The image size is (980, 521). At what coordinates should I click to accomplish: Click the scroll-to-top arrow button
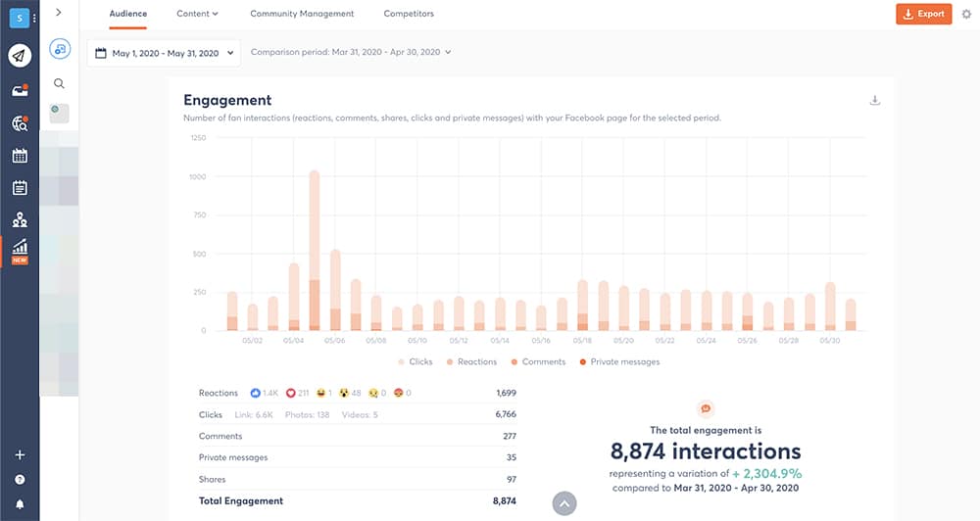564,503
